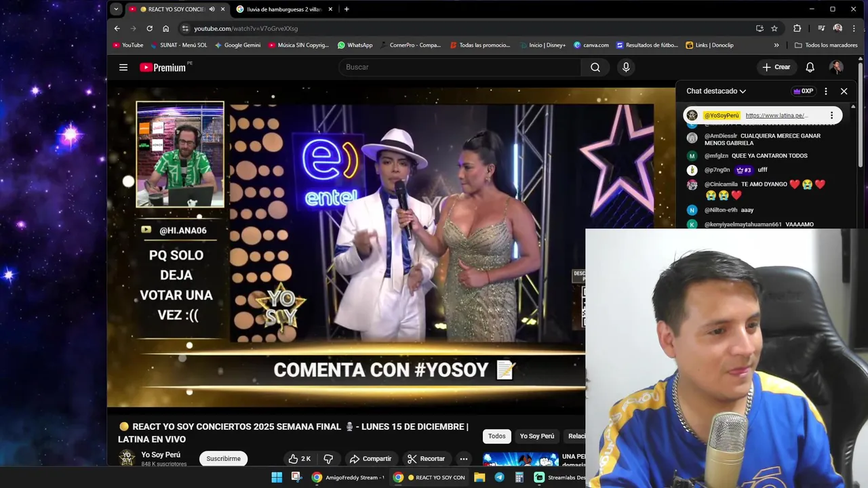Select the Todos filter chip
This screenshot has height=488, width=868.
497,436
